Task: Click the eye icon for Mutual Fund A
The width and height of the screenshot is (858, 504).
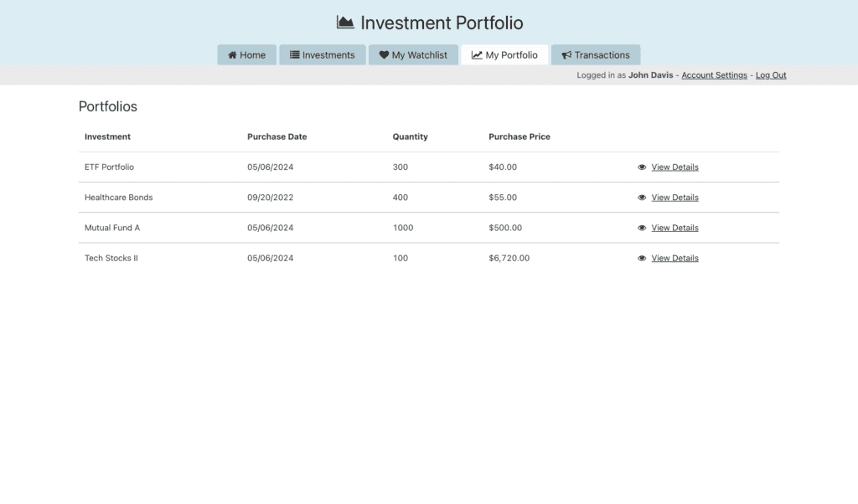Action: click(x=642, y=228)
